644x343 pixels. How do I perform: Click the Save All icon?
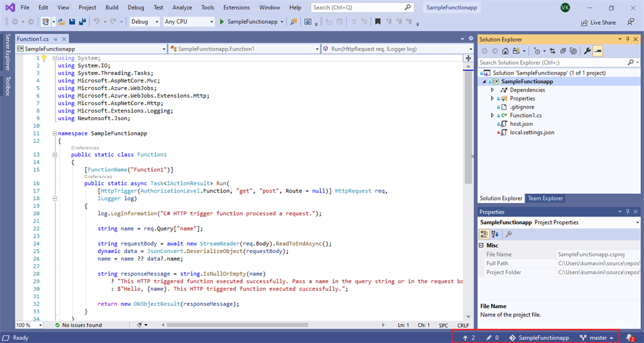coord(82,22)
